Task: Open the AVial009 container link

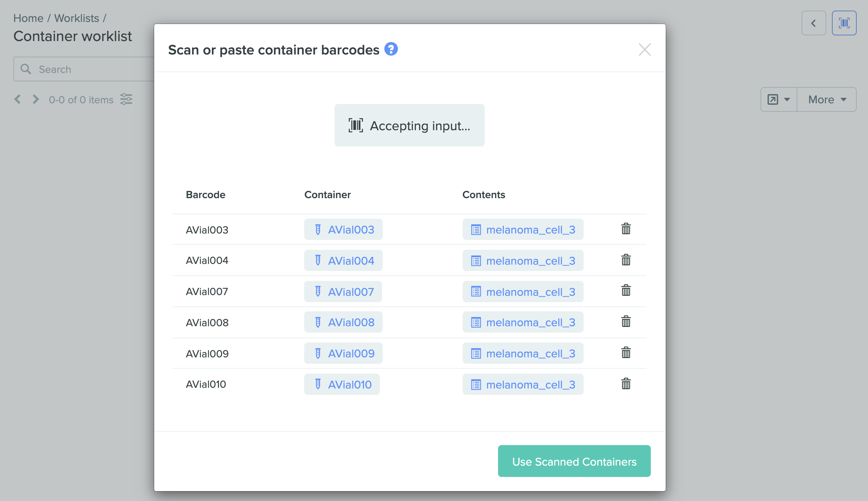Action: coord(343,353)
